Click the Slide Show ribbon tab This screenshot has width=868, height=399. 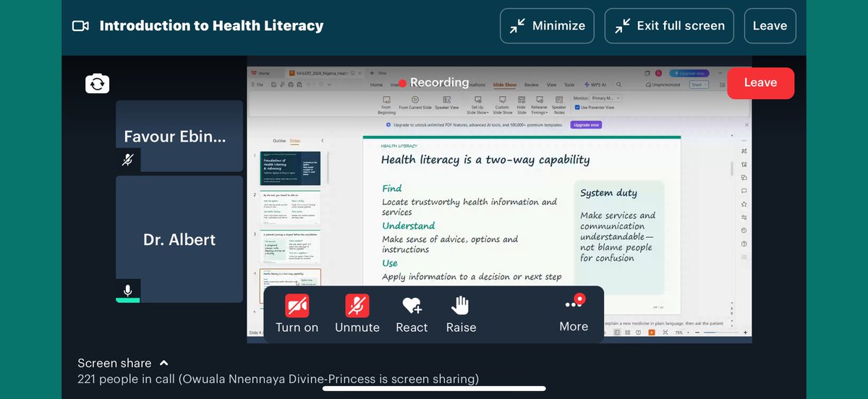[505, 85]
